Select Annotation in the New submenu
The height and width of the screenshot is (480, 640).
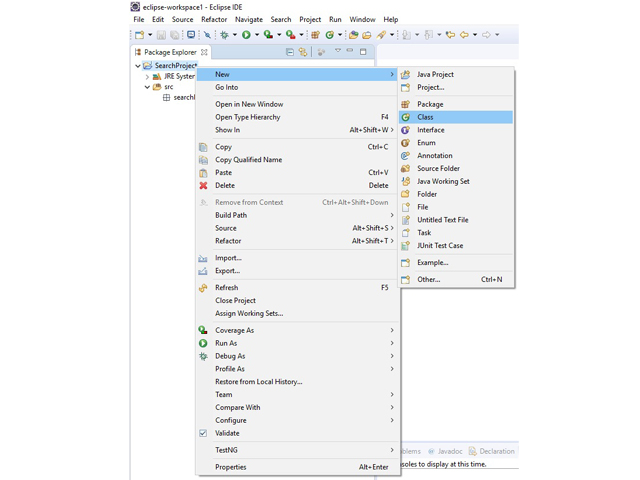(456, 156)
